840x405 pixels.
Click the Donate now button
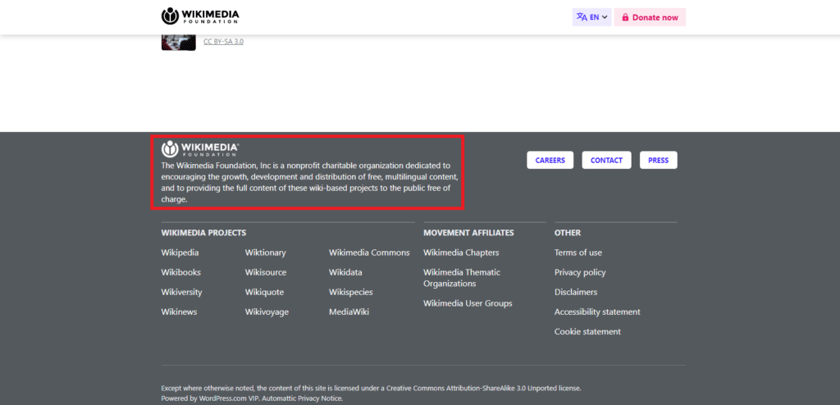[x=650, y=17]
